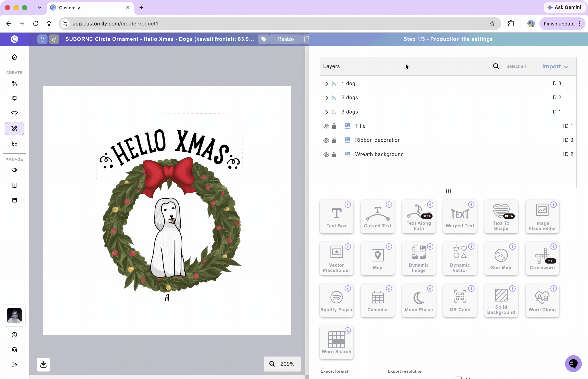Insert a Spotify Player element

pyautogui.click(x=336, y=301)
